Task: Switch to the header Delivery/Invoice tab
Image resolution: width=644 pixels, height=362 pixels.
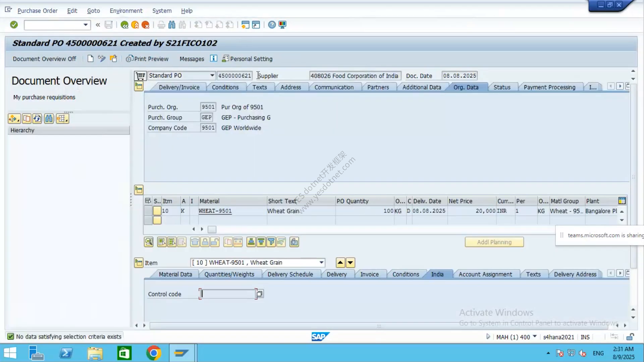Action: coord(179,87)
